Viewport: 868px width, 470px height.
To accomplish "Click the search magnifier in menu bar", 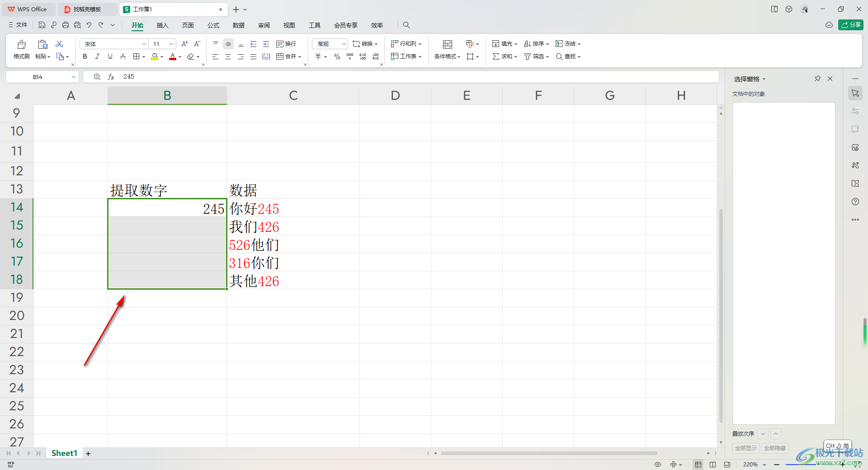I will pyautogui.click(x=406, y=25).
